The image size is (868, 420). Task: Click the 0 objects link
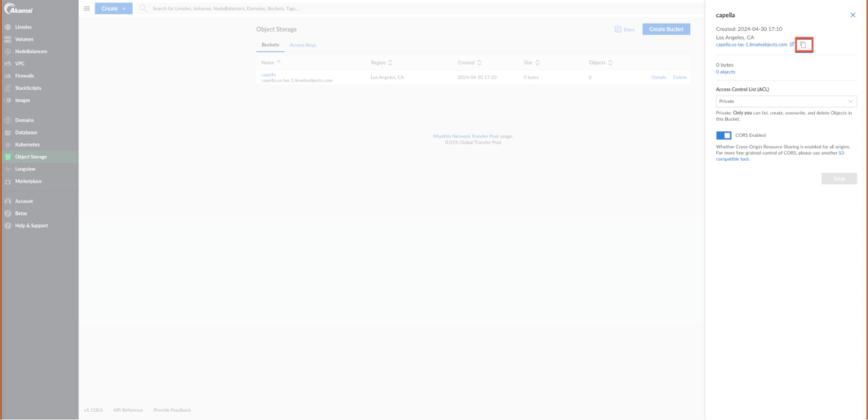(725, 72)
